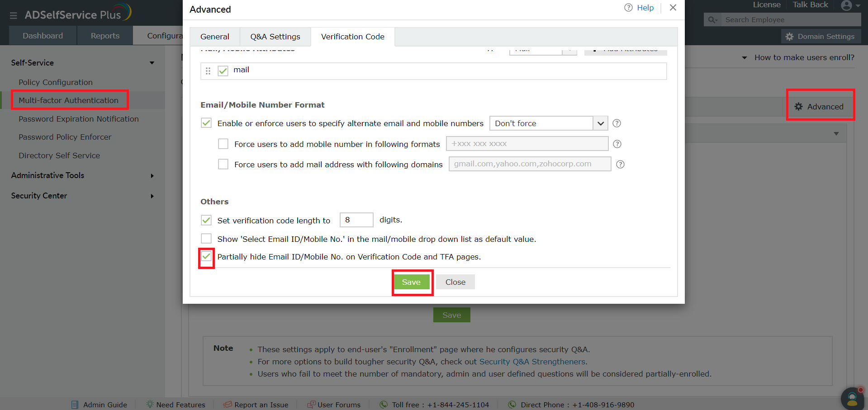Focus the Search Employee field
Viewport: 868px width, 410px height.
[x=791, y=20]
